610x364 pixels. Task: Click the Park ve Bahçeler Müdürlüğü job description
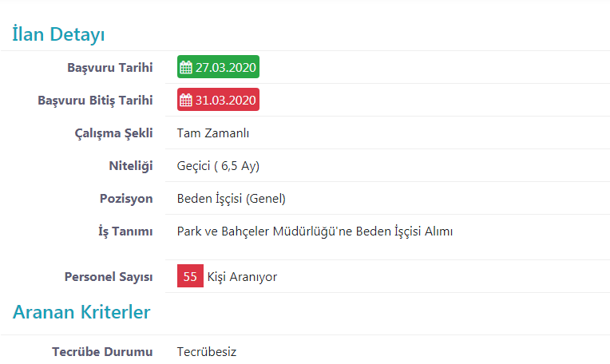point(315,231)
